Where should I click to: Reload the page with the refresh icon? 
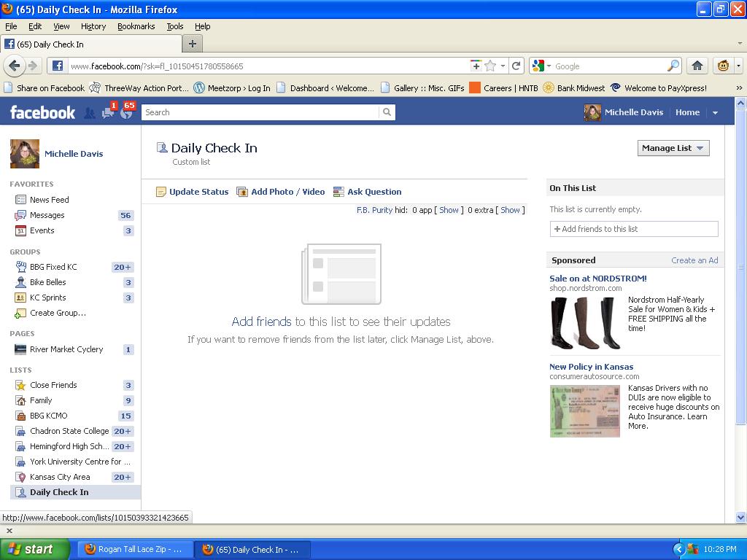pyautogui.click(x=516, y=66)
